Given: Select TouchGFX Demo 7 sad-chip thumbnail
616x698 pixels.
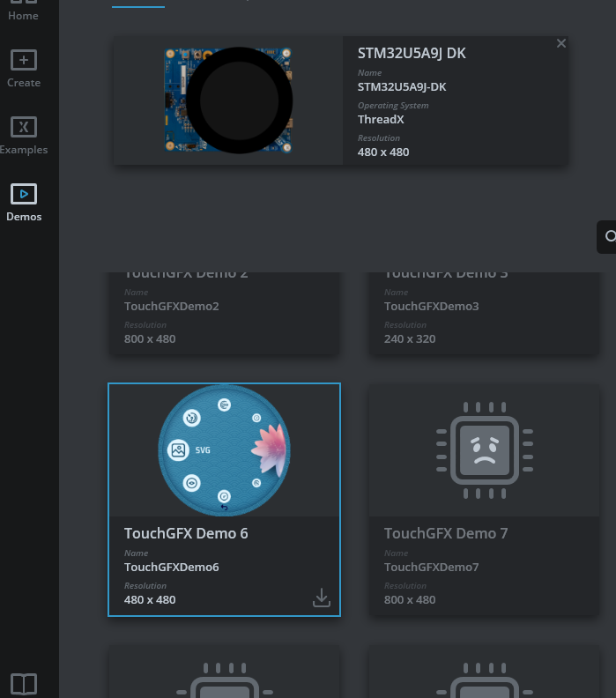Looking at the screenshot, I should pos(485,450).
